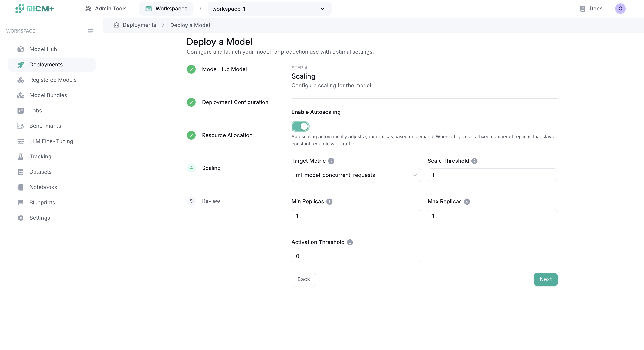
Task: Collapse the workspace sidebar via hamburger icon
Action: tap(90, 31)
